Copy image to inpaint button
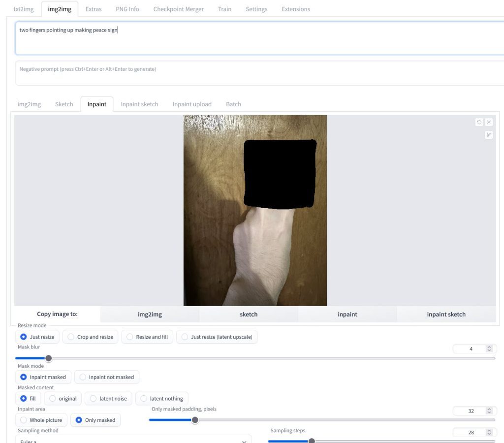 click(347, 314)
